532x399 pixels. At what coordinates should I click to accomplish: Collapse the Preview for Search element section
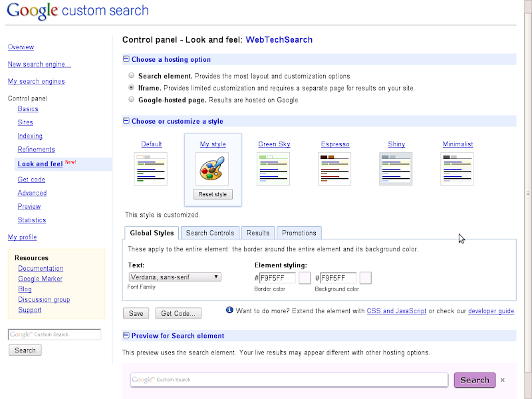pyautogui.click(x=126, y=336)
